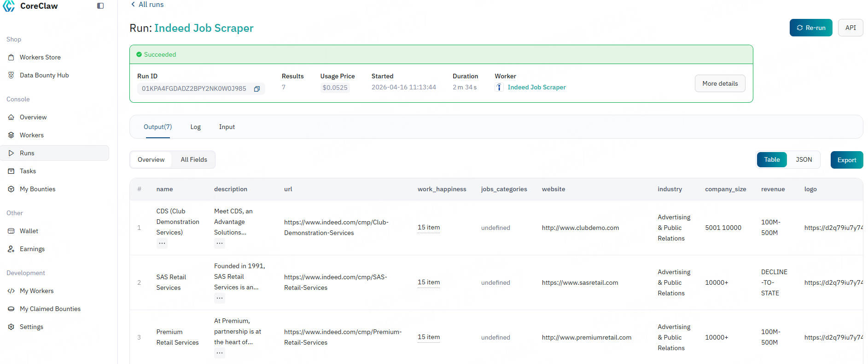Switch to the Log tab
This screenshot has height=364, width=868.
[x=195, y=127]
